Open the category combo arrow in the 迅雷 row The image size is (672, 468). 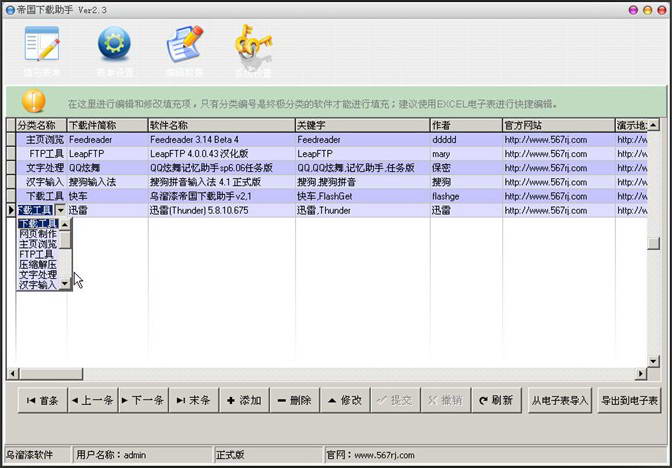coord(61,210)
